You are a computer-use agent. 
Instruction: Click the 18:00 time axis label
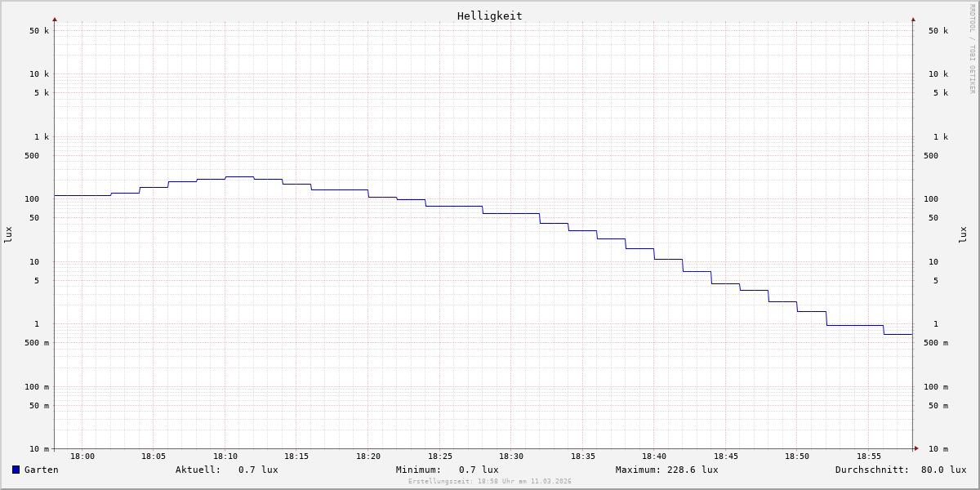tap(82, 457)
